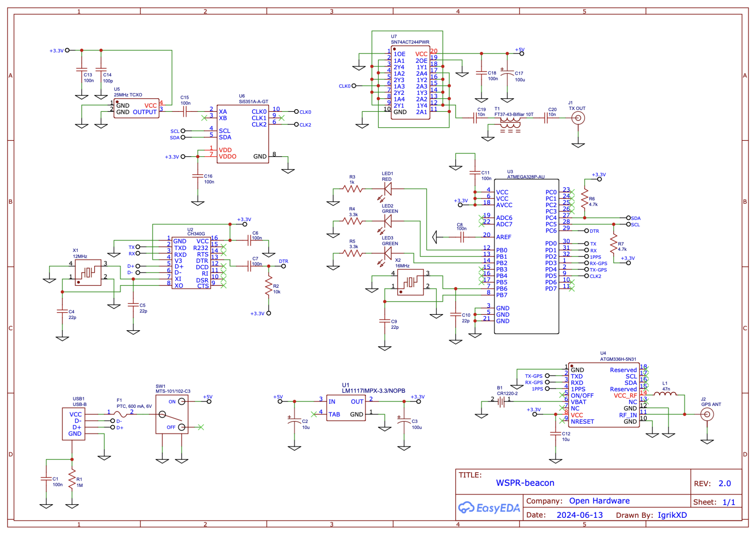Select the U2 CH340G USB-serial chip
Screen dimensions: 756x534
coord(191,263)
